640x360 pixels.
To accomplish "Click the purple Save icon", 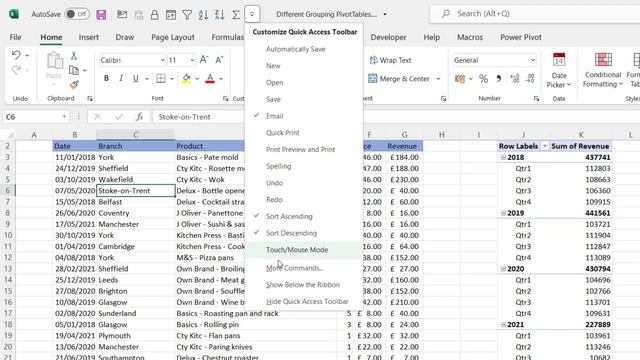I will click(x=101, y=15).
